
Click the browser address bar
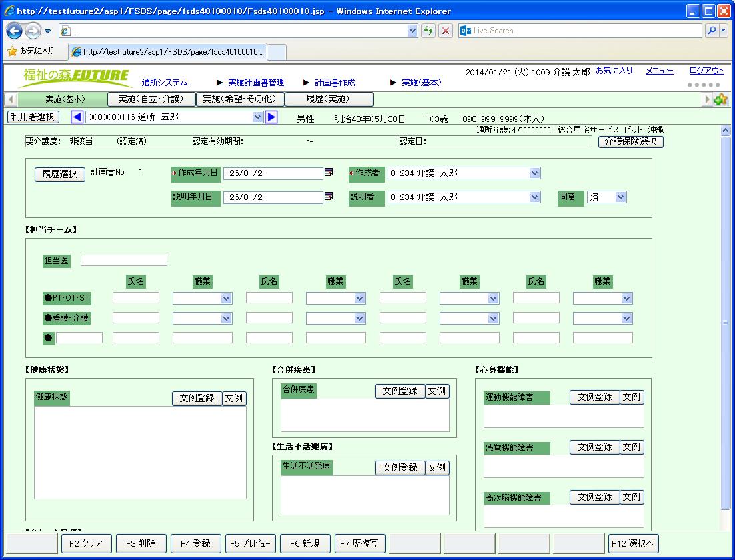(239, 31)
